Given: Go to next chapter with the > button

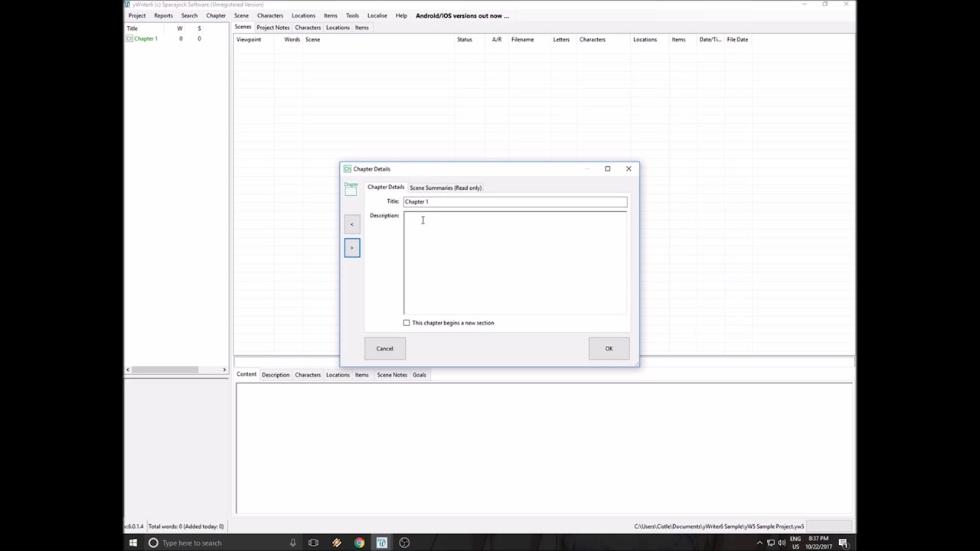Looking at the screenshot, I should [352, 248].
